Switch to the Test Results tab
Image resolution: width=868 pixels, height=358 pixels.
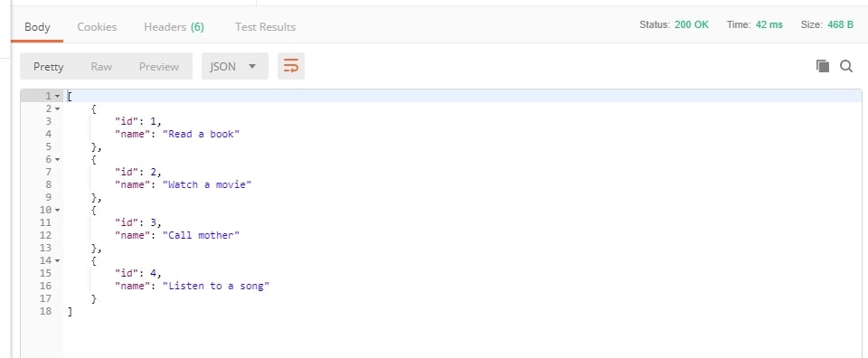(265, 26)
